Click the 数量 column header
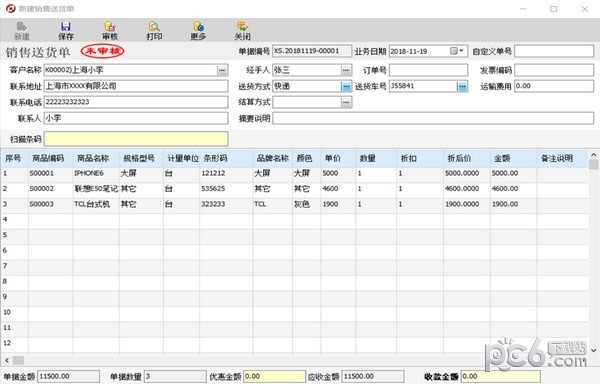Viewport: 600px width, 384px height. click(x=376, y=158)
